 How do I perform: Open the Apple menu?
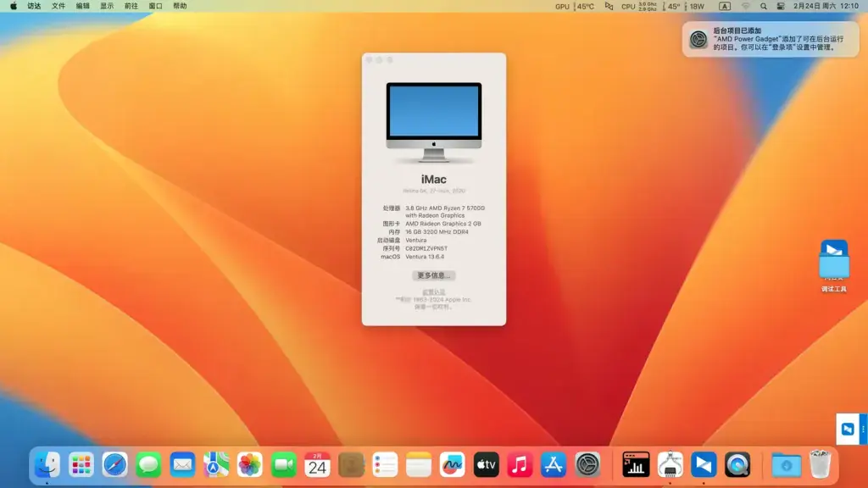coord(14,6)
